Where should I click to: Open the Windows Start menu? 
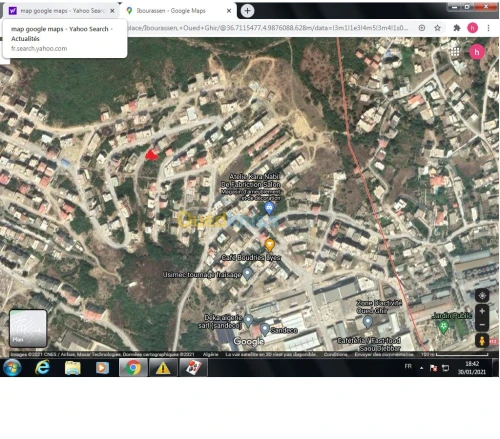point(12,368)
